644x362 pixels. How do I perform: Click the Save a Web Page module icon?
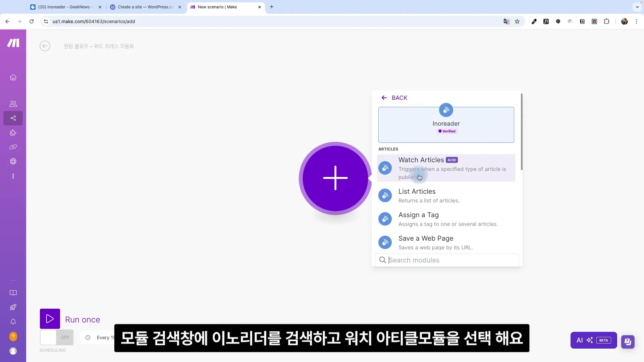[385, 242]
